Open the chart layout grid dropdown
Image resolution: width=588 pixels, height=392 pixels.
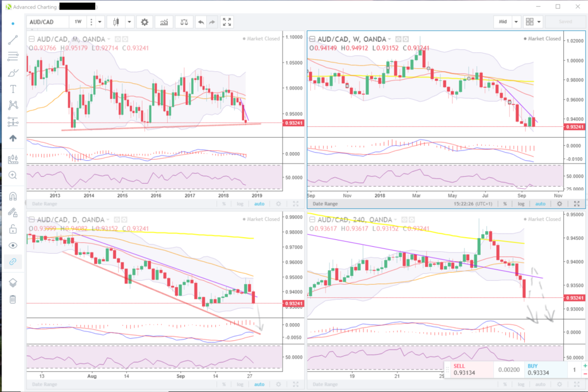[x=533, y=22]
